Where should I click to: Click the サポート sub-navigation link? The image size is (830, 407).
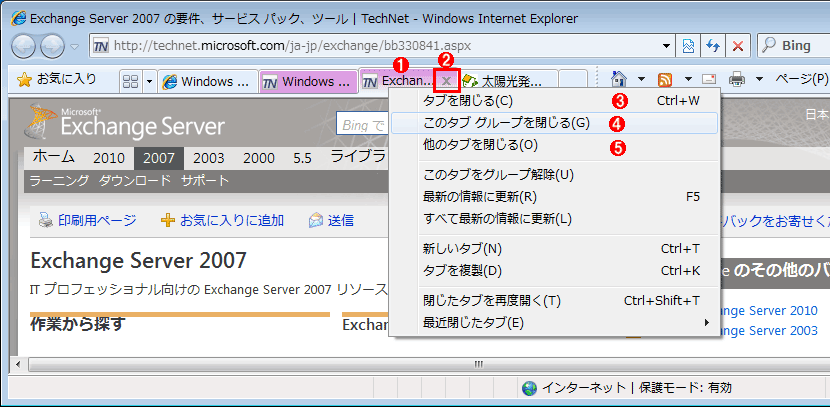pyautogui.click(x=205, y=181)
